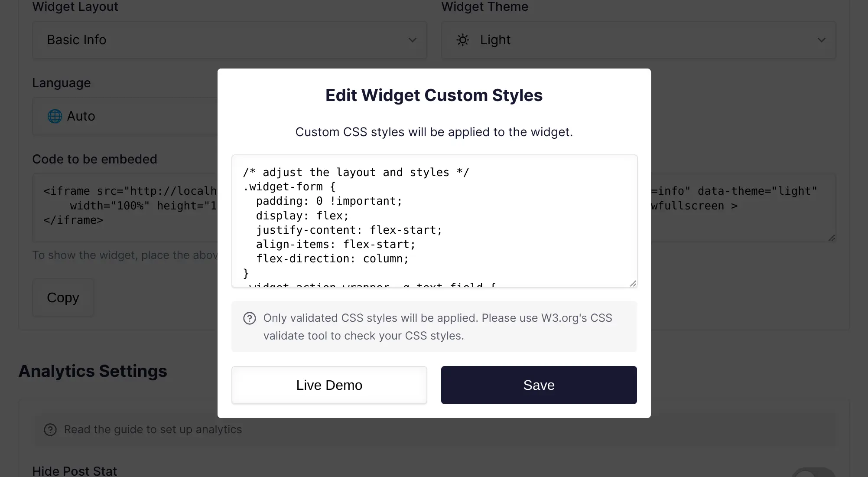This screenshot has height=477, width=868.
Task: Click the Copy button icon for embed code
Action: click(x=63, y=297)
